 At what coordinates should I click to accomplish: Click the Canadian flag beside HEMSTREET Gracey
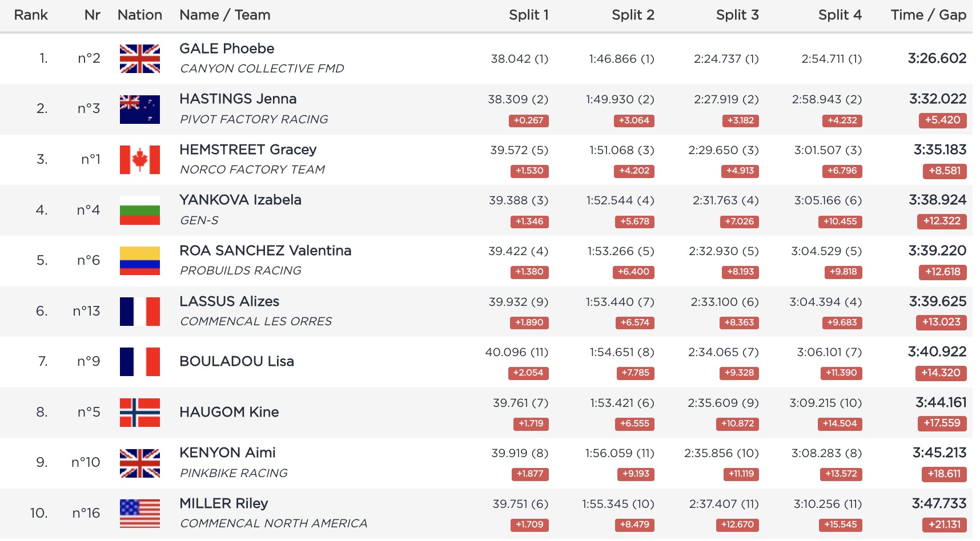(x=139, y=159)
